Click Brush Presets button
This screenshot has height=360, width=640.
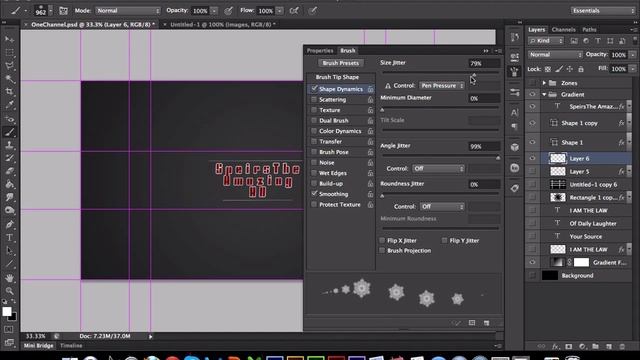coord(340,63)
